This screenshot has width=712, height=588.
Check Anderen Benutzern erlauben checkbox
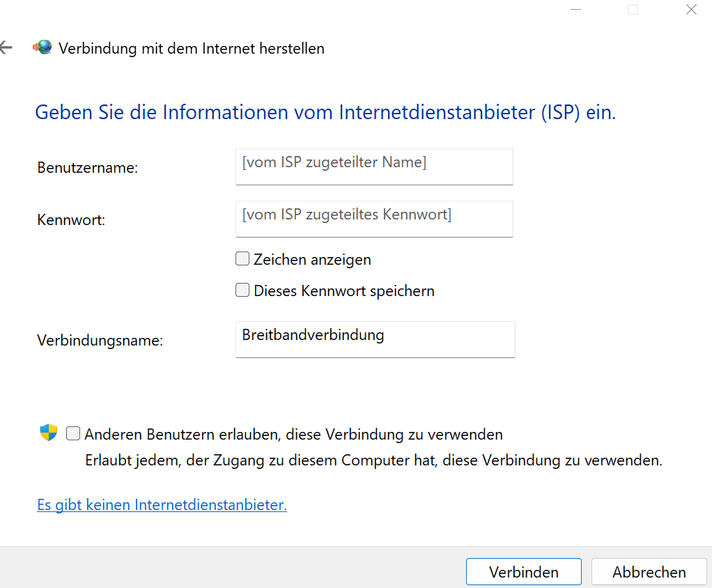point(73,433)
